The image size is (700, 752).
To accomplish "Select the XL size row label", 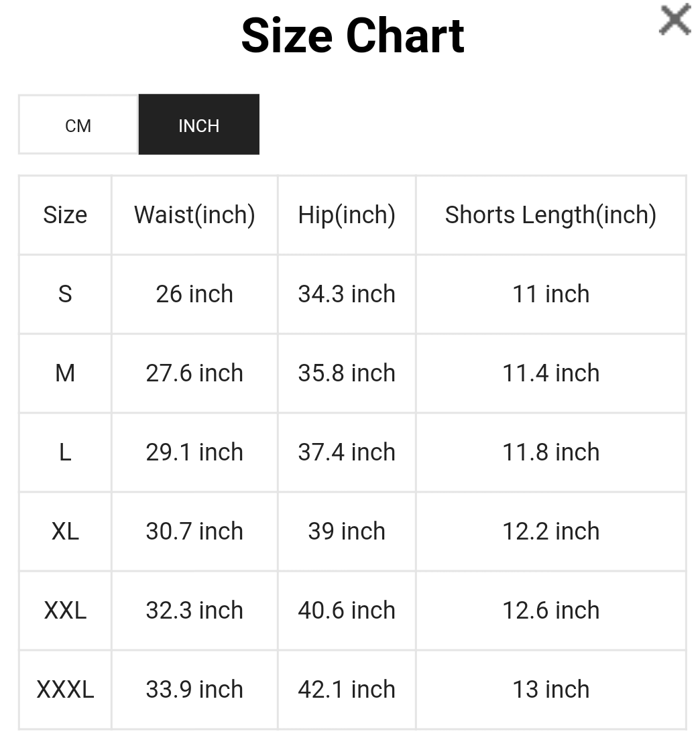I will point(65,531).
